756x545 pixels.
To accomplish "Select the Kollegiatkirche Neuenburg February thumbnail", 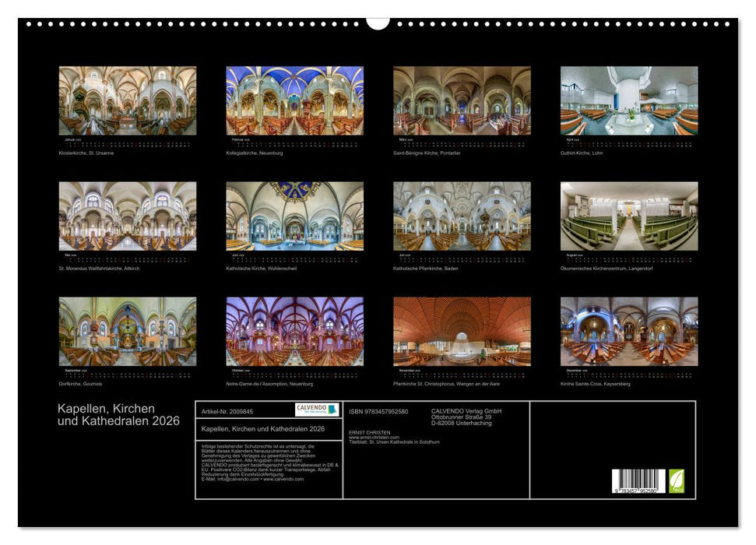I will (294, 100).
